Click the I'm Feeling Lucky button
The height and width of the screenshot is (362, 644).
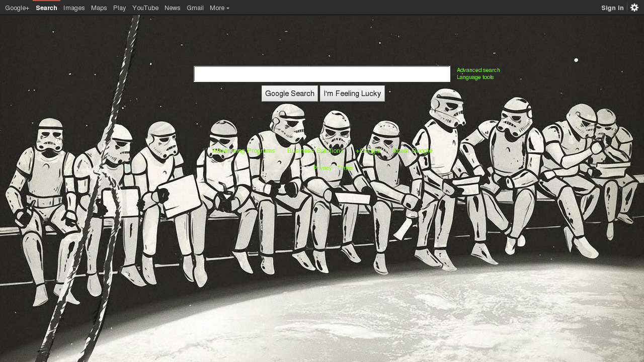click(x=352, y=94)
